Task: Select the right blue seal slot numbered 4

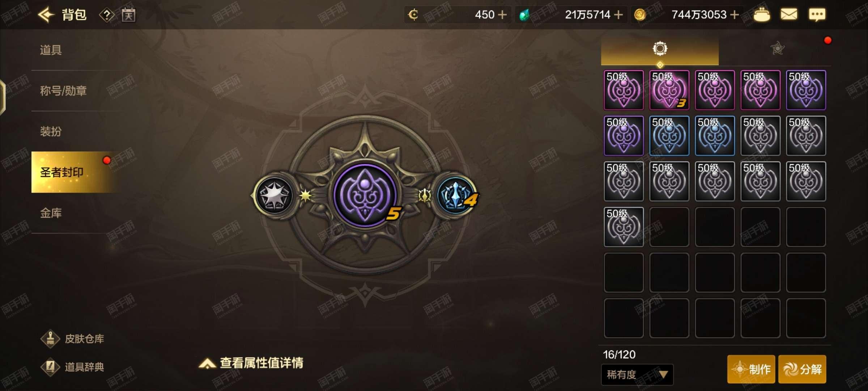Action: point(456,195)
